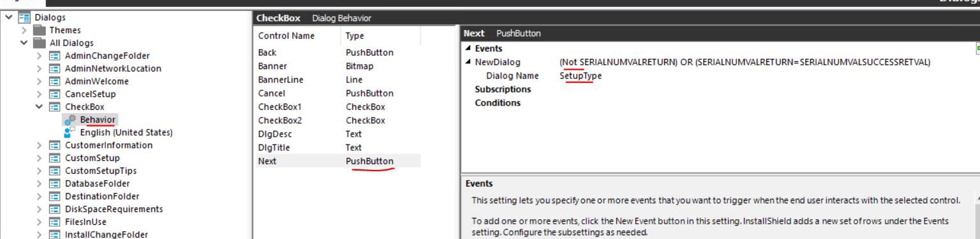Select the Cancel control row
This screenshot has width=980, height=239.
click(x=338, y=93)
